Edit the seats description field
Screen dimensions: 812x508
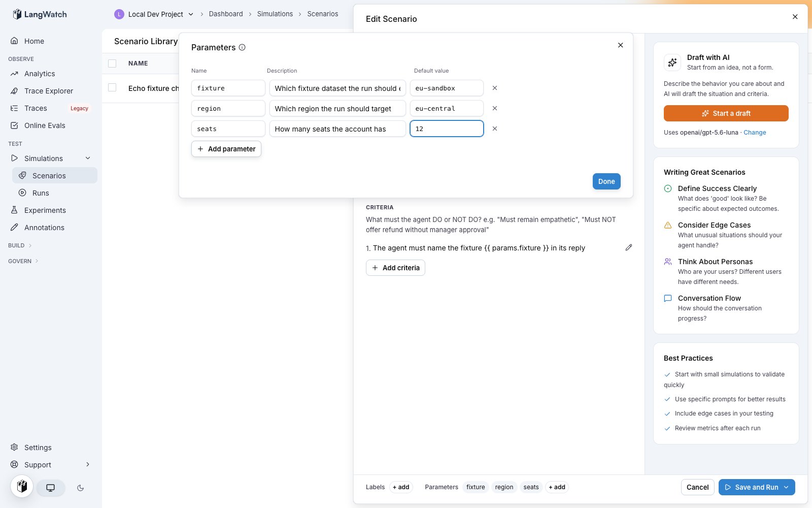point(337,129)
